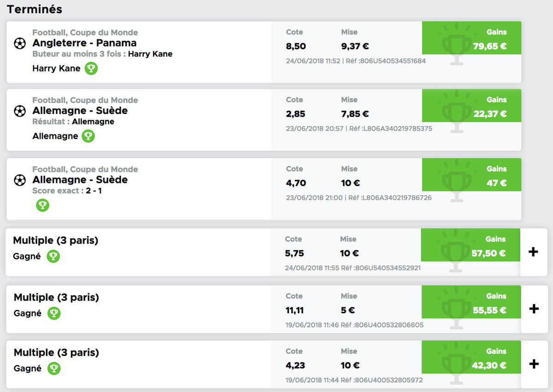Open the Allemagne - Suède match with Résultat bet
Viewport: 553px width, 392px height.
pos(80,111)
